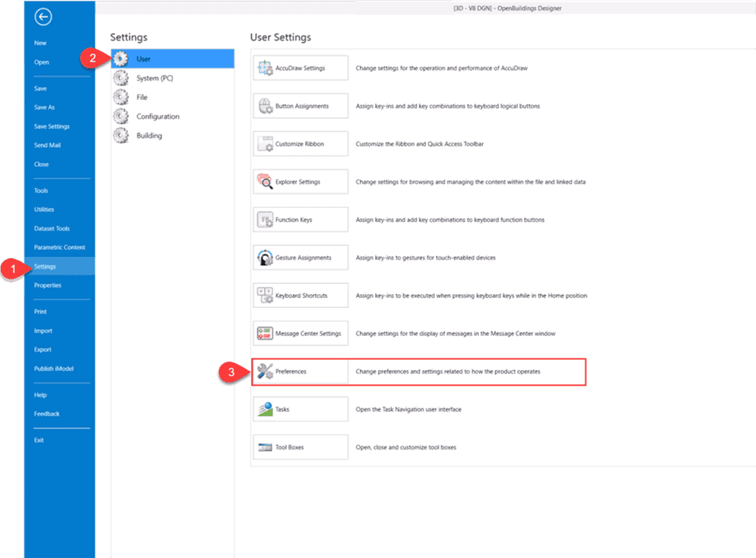Click the back arrow icon

click(x=43, y=16)
